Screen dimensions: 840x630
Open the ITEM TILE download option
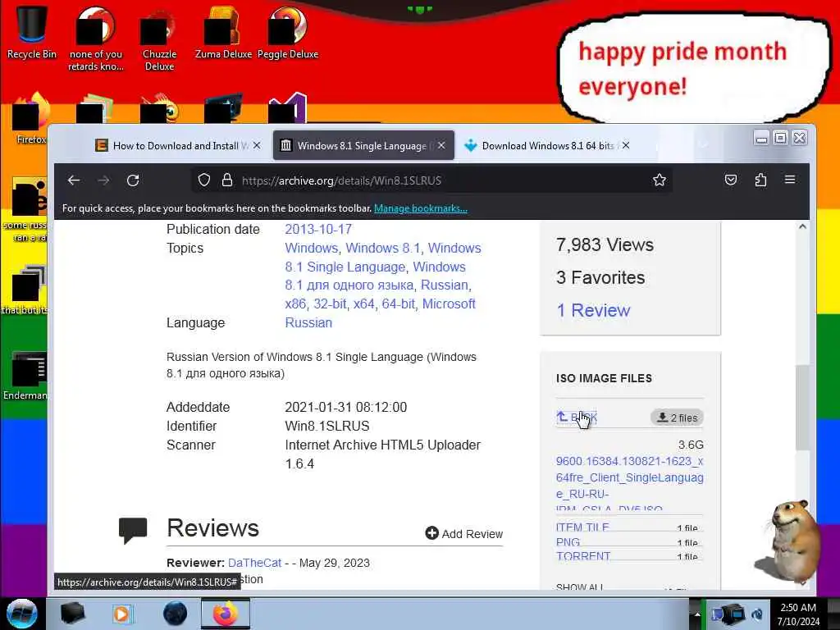(582, 527)
